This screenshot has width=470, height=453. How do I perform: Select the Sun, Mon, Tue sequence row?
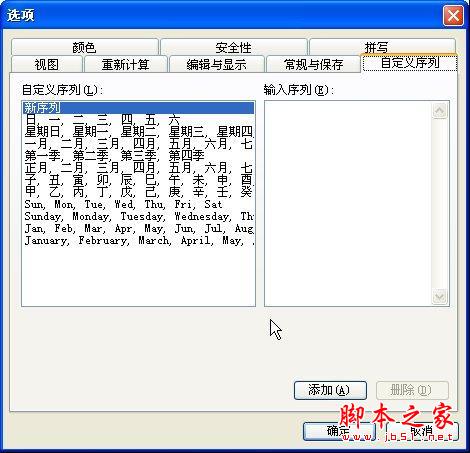coord(138,204)
